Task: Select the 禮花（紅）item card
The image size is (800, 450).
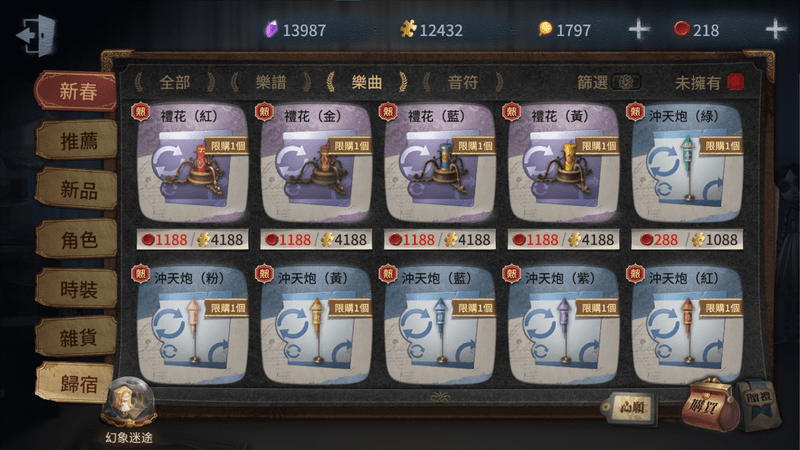Action: 192,177
